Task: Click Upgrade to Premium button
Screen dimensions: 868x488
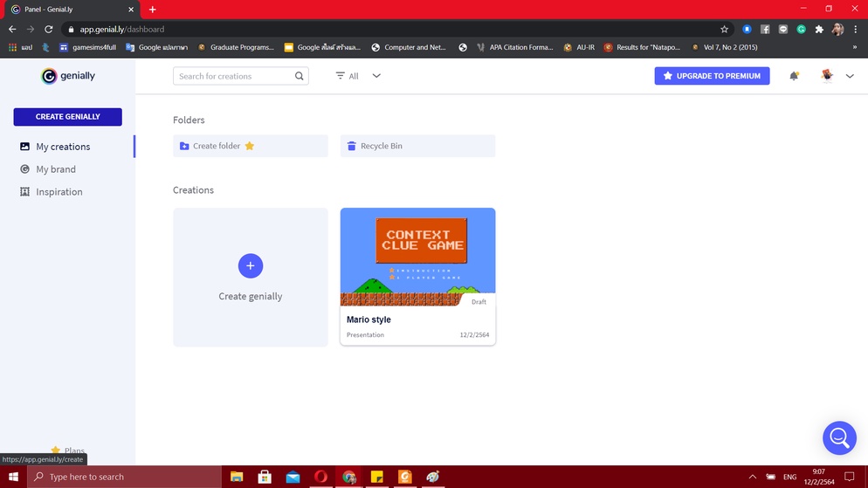Action: pos(712,76)
